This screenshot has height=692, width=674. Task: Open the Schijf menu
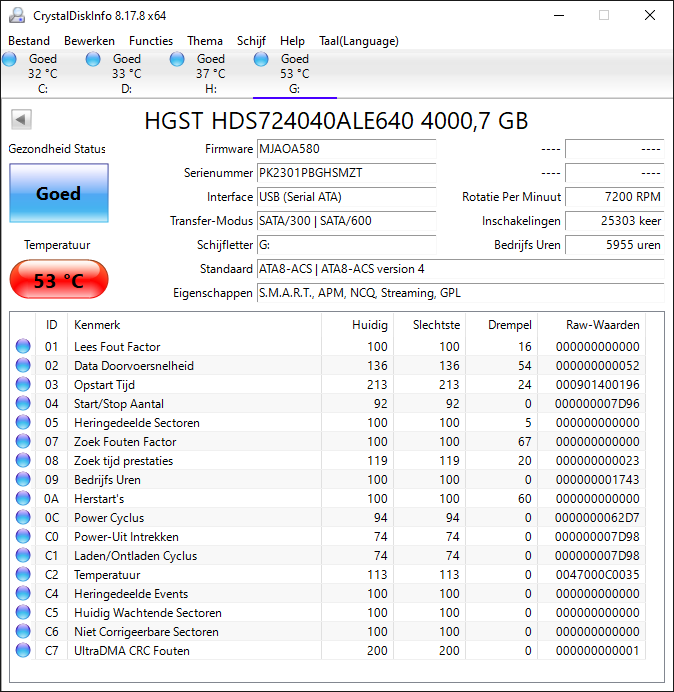click(251, 41)
